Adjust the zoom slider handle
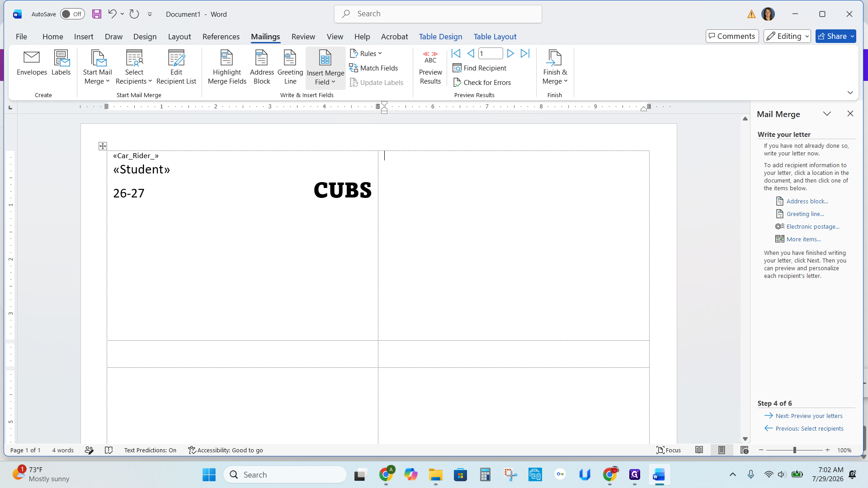 click(x=794, y=450)
